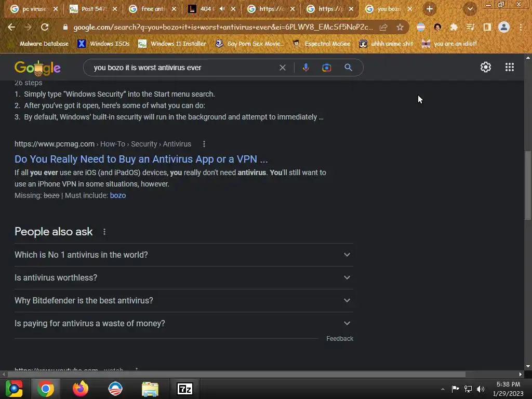The height and width of the screenshot is (399, 532).
Task: Open options for the pcmag result
Action: pos(204,144)
